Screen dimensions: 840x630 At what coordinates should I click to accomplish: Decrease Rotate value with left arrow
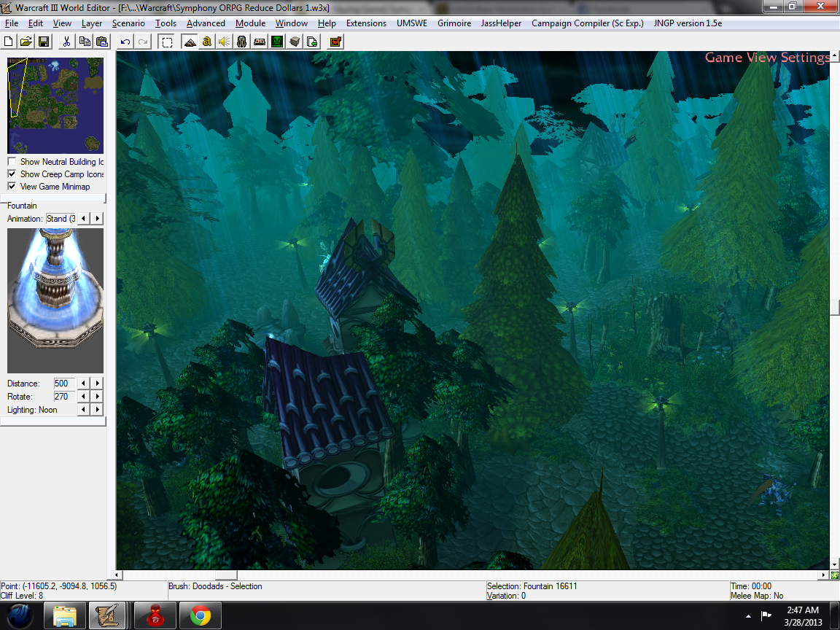click(x=83, y=397)
